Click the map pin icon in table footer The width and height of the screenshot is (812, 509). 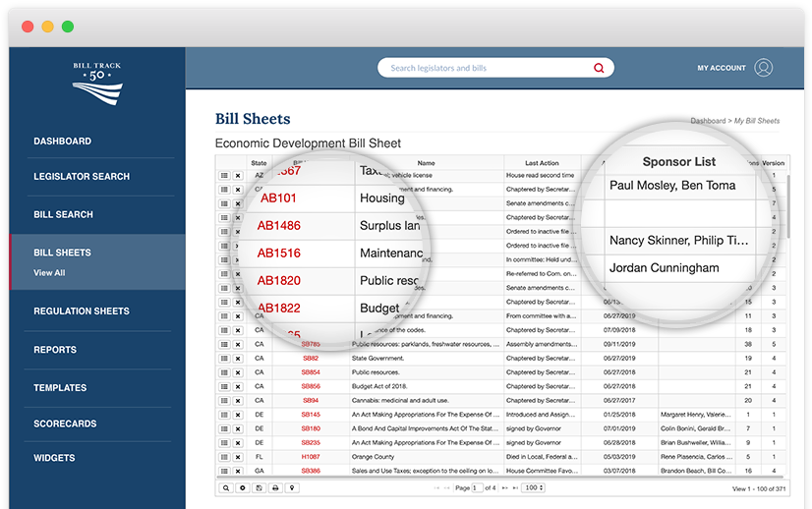click(292, 487)
